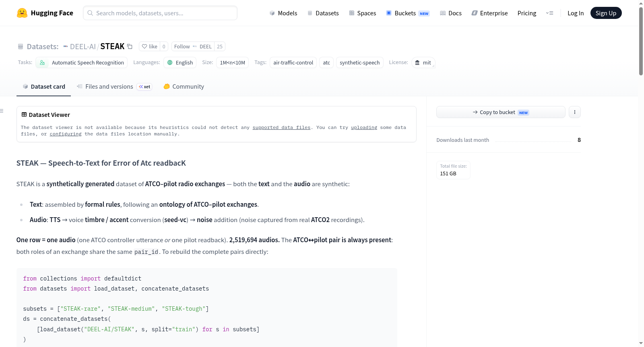This screenshot has height=347, width=644.
Task: Click the STEAK Speech-to-Text heading
Action: coord(101,163)
